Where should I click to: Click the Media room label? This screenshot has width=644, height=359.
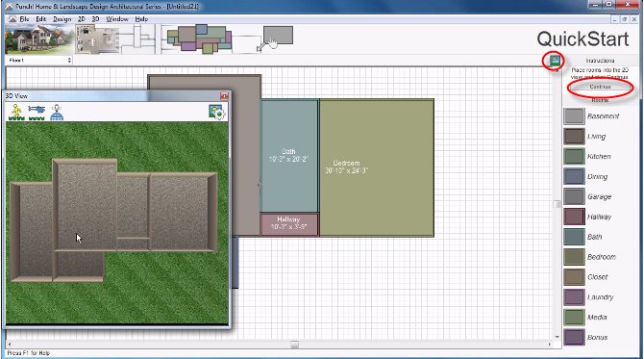[597, 318]
